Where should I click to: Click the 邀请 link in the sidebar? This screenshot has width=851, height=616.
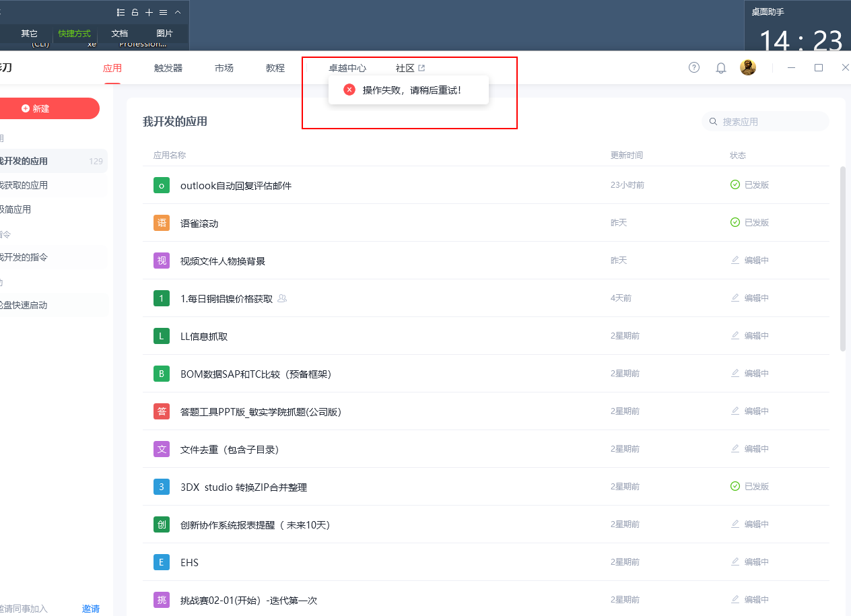point(91,609)
